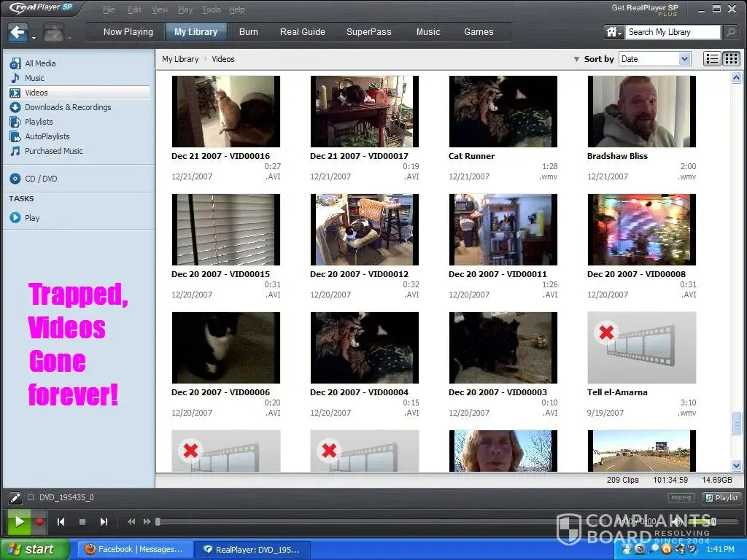Screen dimensions: 747x560
Task: Switch to list view layout
Action: point(712,59)
